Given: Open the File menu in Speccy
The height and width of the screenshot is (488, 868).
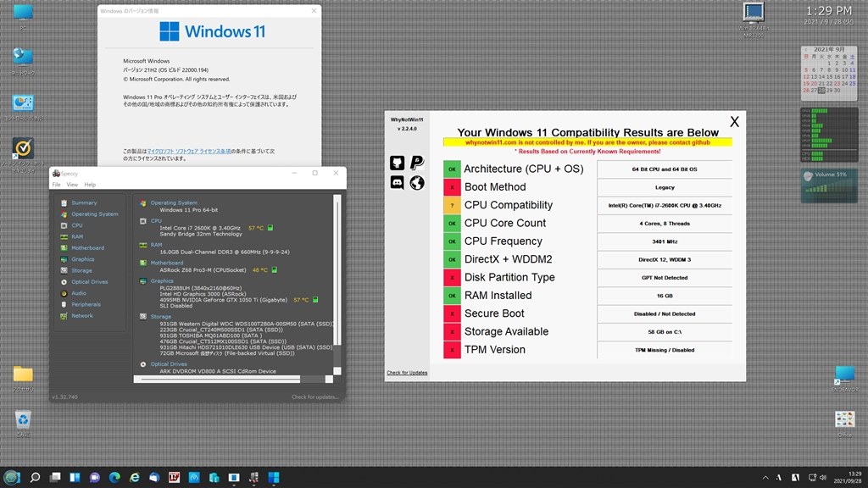Looking at the screenshot, I should tap(57, 185).
